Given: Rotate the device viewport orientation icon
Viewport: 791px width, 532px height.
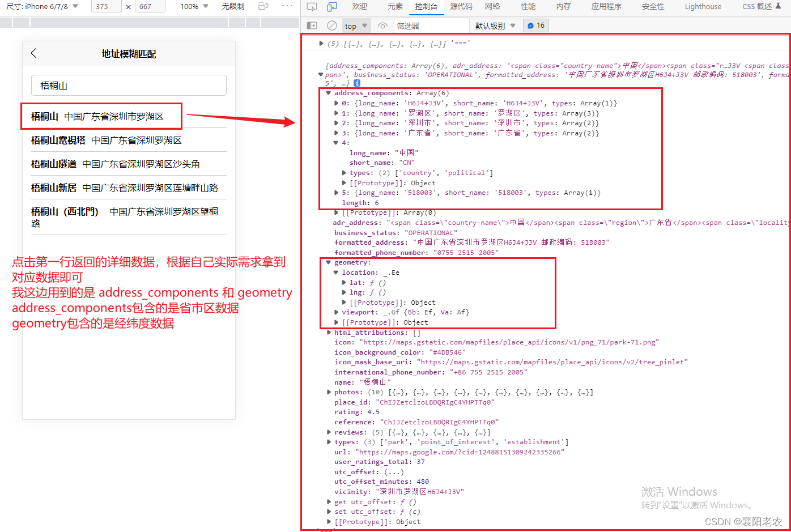Looking at the screenshot, I should (x=262, y=6).
